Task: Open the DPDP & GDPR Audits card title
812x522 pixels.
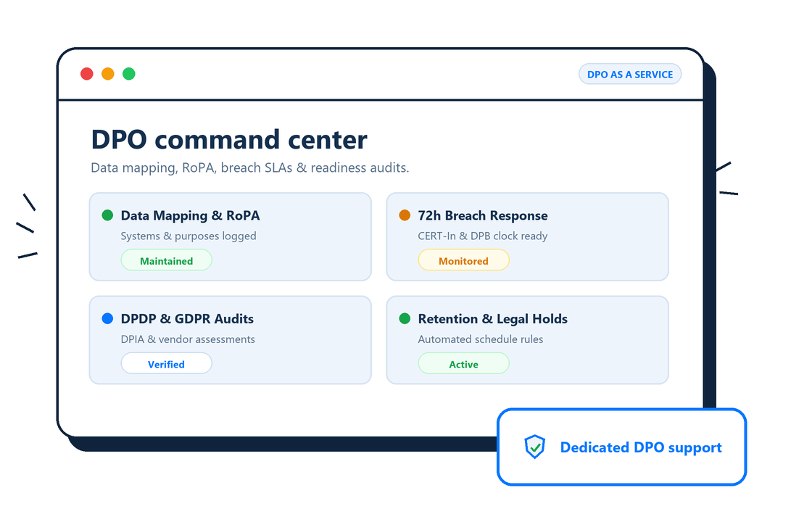Action: tap(187, 319)
